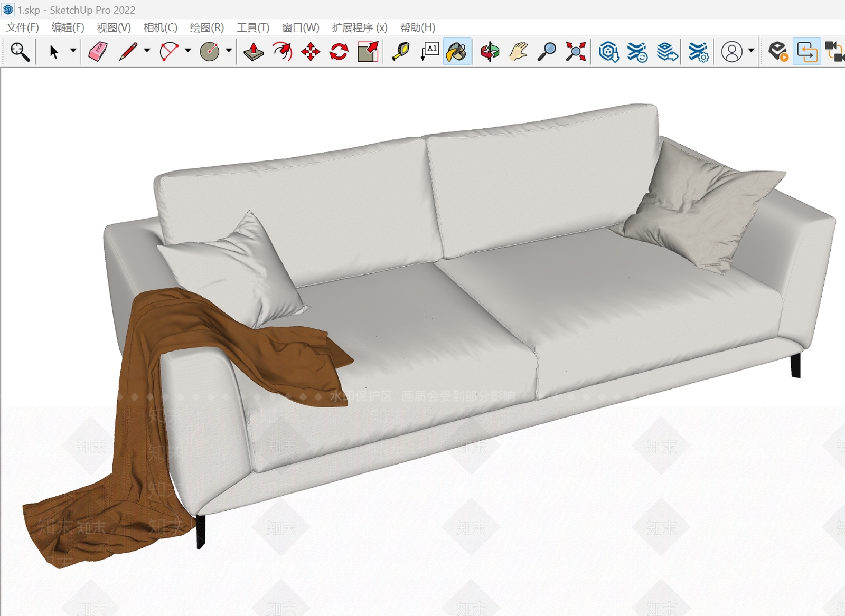
Task: Open the 帮助(H) menu
Action: point(418,27)
